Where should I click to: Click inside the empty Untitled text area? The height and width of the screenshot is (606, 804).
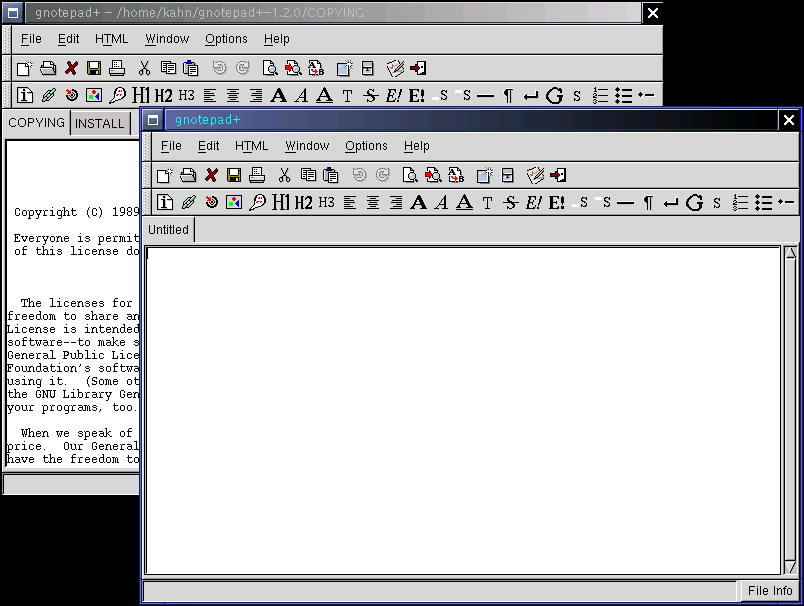(463, 410)
